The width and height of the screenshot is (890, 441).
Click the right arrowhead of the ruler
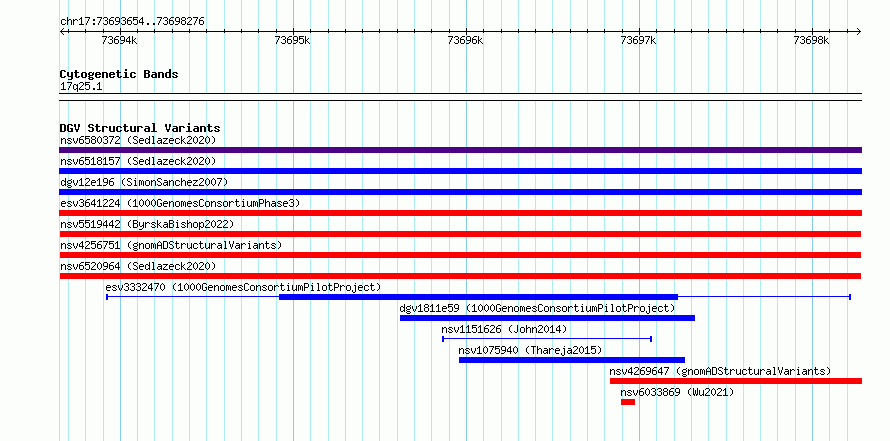tap(859, 32)
